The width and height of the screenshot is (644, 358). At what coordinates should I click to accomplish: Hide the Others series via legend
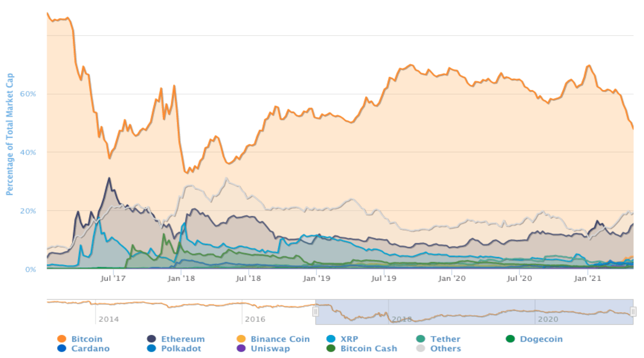[445, 348]
